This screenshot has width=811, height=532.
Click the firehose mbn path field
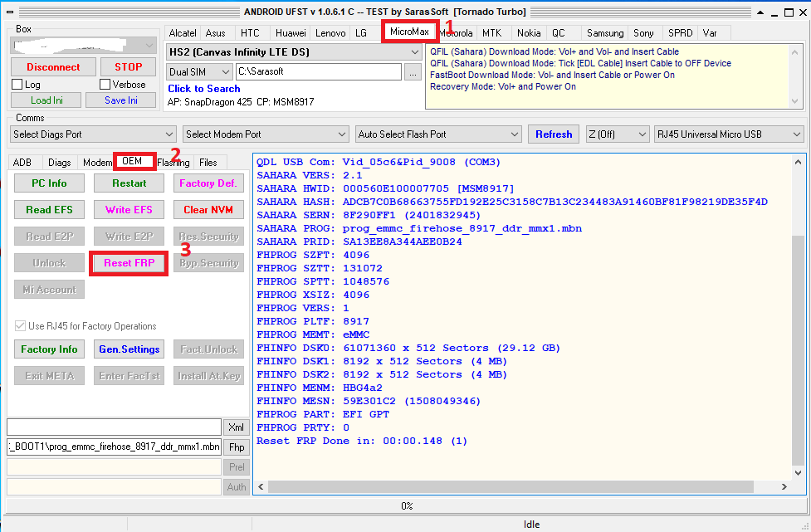(x=114, y=447)
